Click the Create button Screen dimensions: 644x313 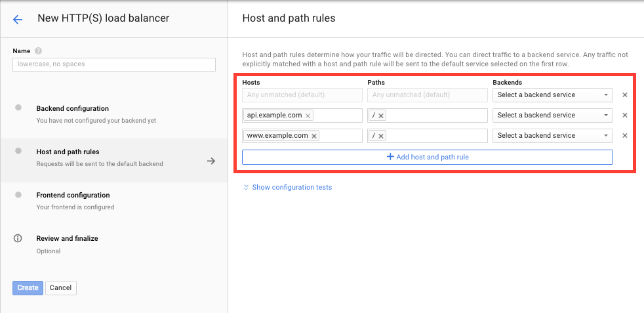click(28, 288)
